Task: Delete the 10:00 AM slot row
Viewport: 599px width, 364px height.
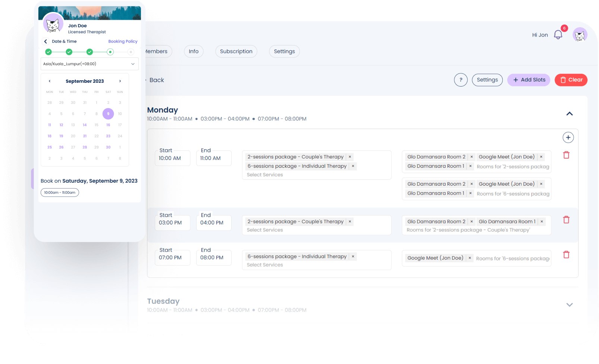Action: [566, 155]
